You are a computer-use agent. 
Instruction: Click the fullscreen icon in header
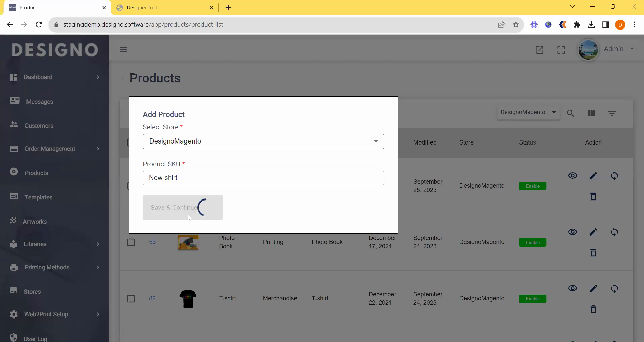(561, 50)
